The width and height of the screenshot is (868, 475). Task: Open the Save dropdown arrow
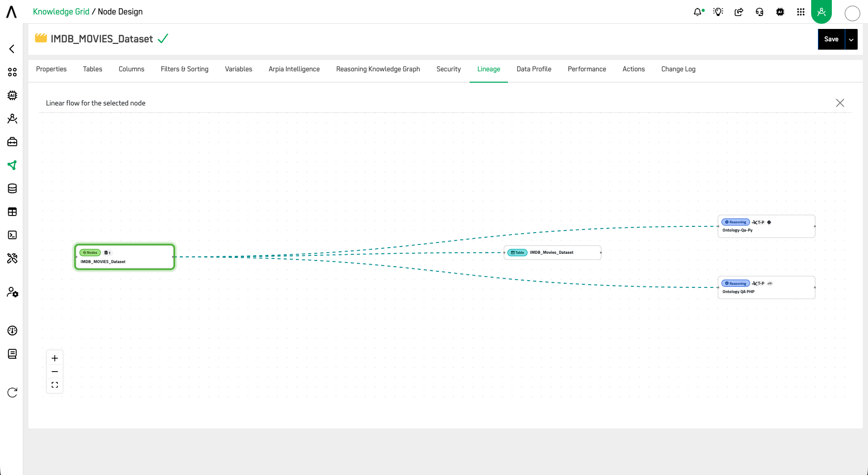pyautogui.click(x=851, y=39)
